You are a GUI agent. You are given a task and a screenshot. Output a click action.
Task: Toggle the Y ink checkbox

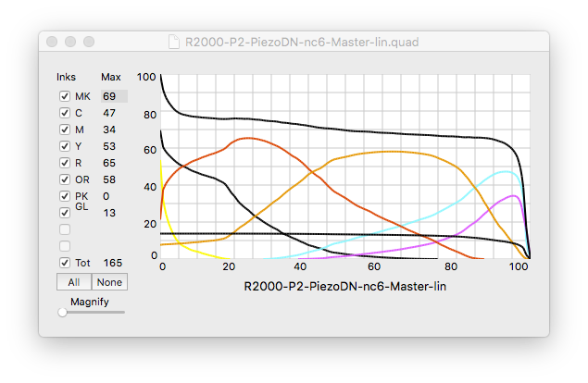pos(65,146)
